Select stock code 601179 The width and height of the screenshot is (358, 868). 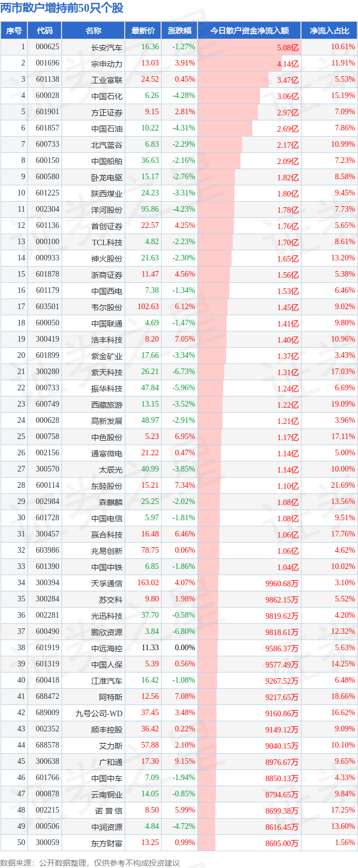point(47,291)
